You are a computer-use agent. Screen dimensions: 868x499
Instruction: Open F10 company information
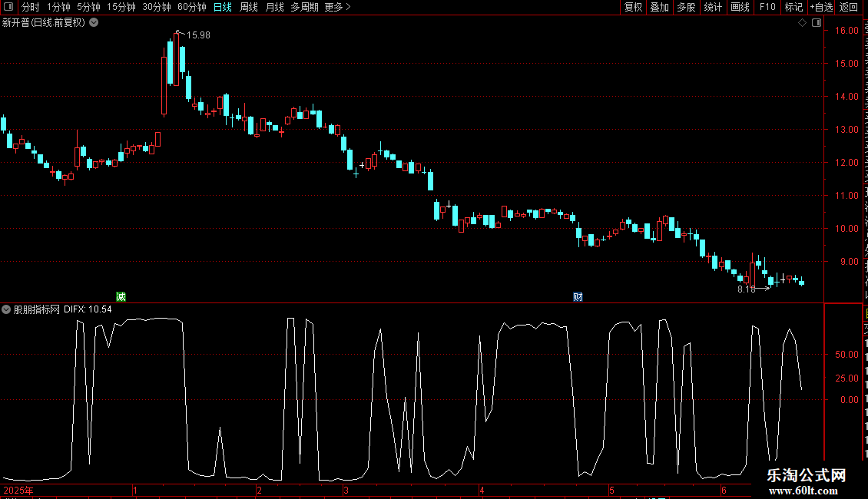pyautogui.click(x=767, y=7)
